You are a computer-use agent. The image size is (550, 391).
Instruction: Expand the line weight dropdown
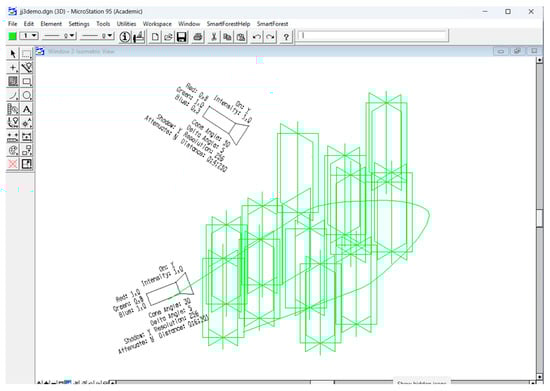[98, 36]
